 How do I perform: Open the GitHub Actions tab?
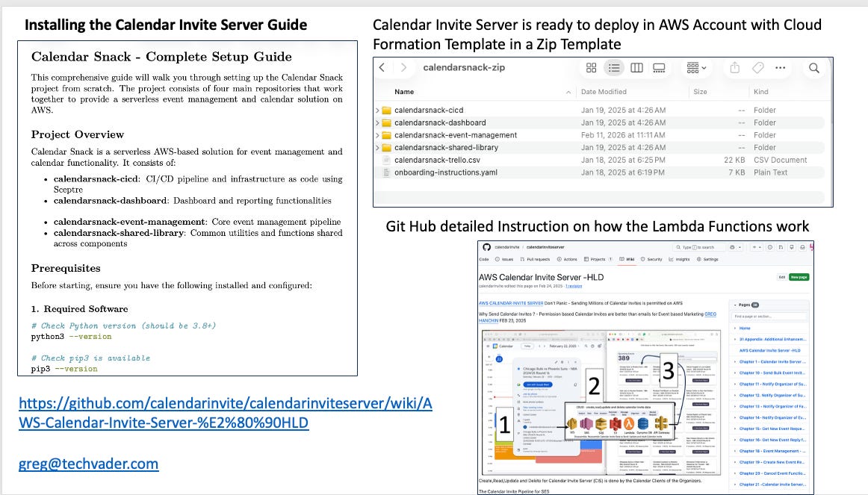567,259
